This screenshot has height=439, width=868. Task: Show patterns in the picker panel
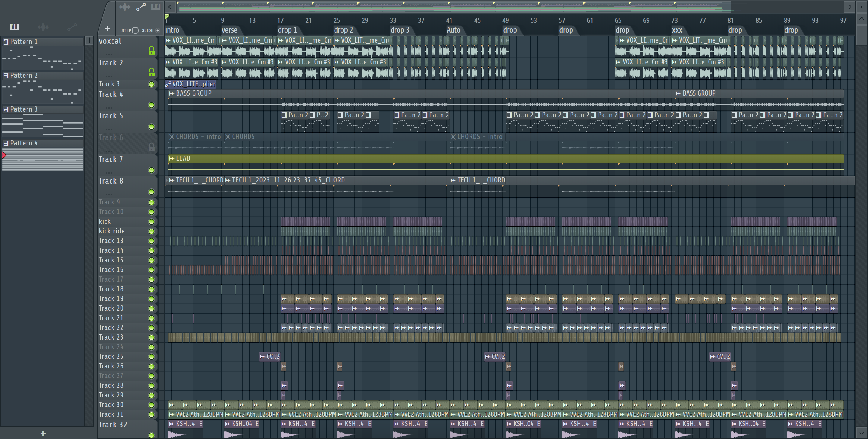point(14,27)
